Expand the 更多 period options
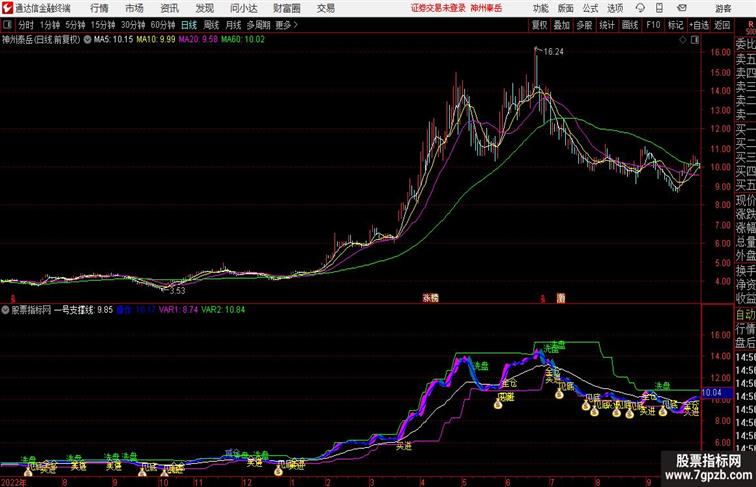 [x=286, y=25]
